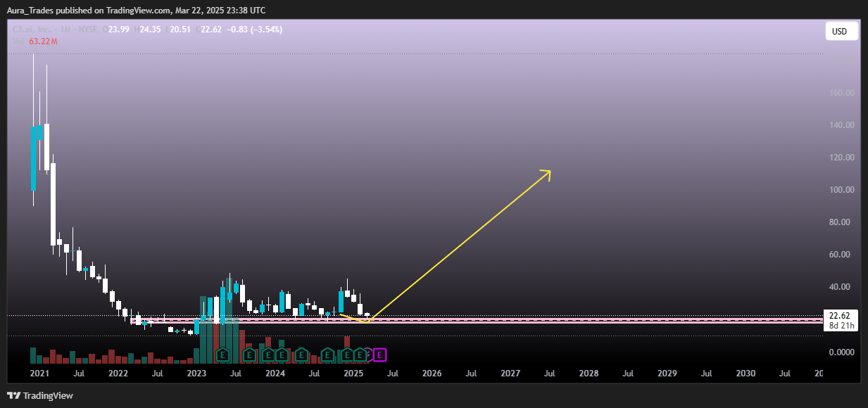Click the 2029 time axis label

667,374
